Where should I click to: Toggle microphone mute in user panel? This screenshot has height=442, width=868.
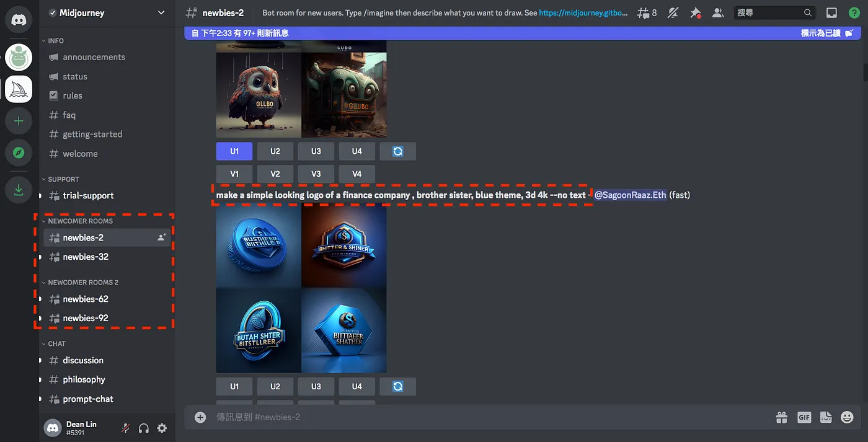click(x=125, y=428)
